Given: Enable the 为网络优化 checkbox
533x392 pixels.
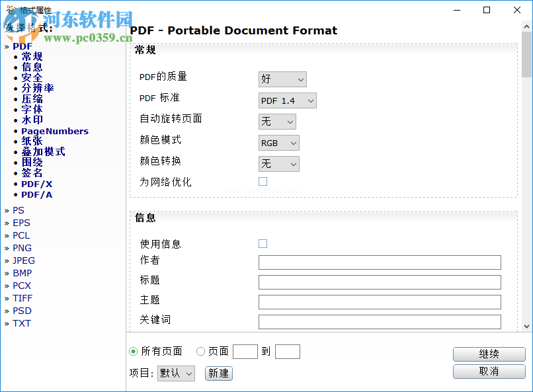Looking at the screenshot, I should (263, 180).
